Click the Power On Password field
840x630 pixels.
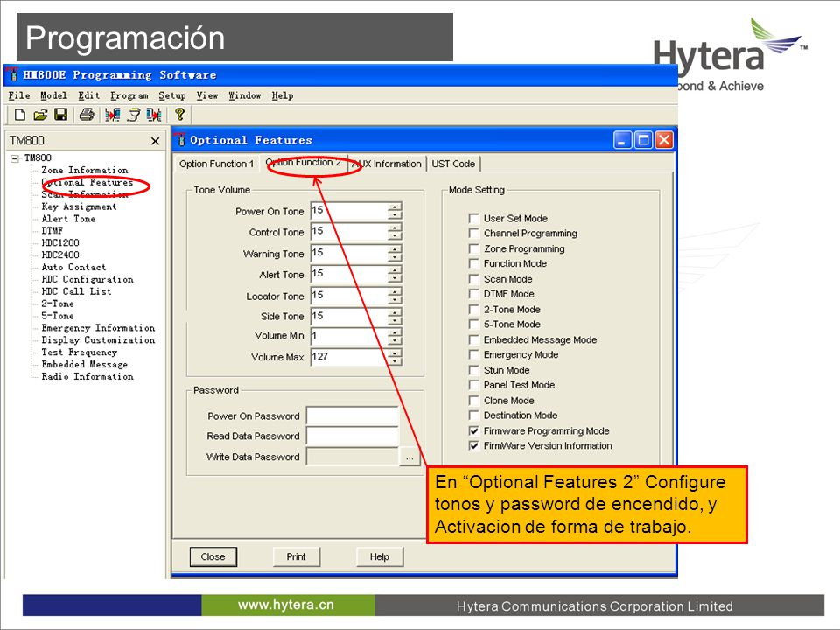[352, 416]
